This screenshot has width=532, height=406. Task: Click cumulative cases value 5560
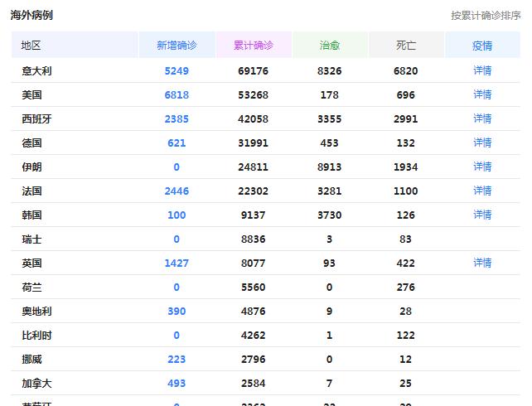coord(253,288)
